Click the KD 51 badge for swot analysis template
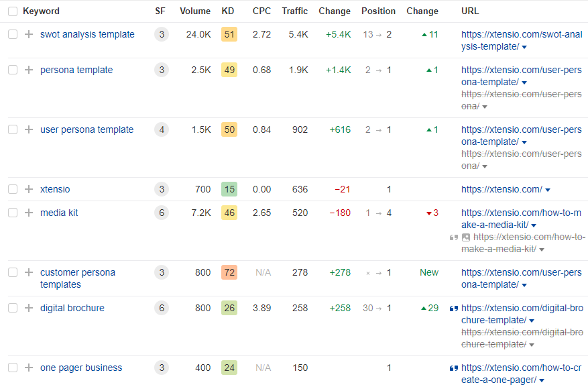The image size is (588, 391). point(229,34)
